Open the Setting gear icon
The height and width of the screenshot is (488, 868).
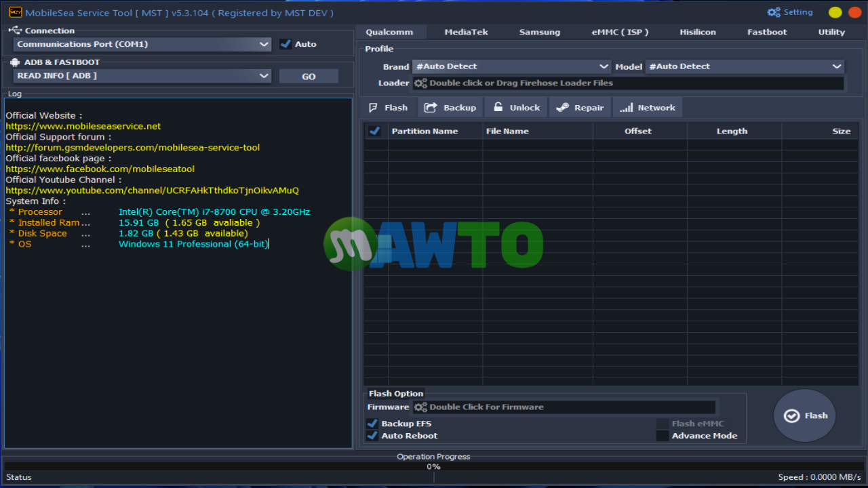pos(774,12)
